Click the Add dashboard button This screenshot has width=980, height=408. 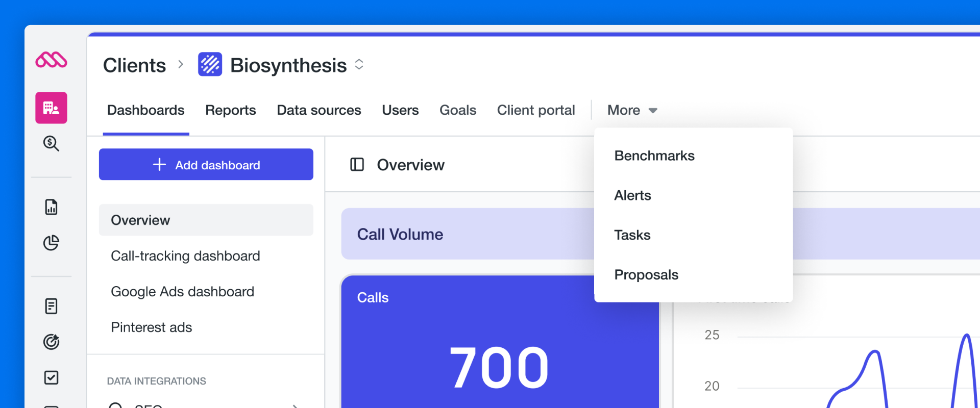[x=206, y=164]
